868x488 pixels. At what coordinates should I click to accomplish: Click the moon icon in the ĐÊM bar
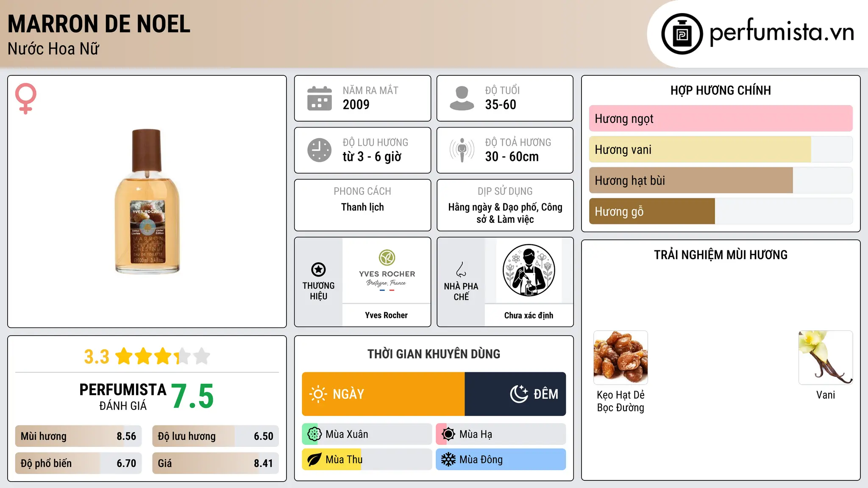pyautogui.click(x=519, y=394)
